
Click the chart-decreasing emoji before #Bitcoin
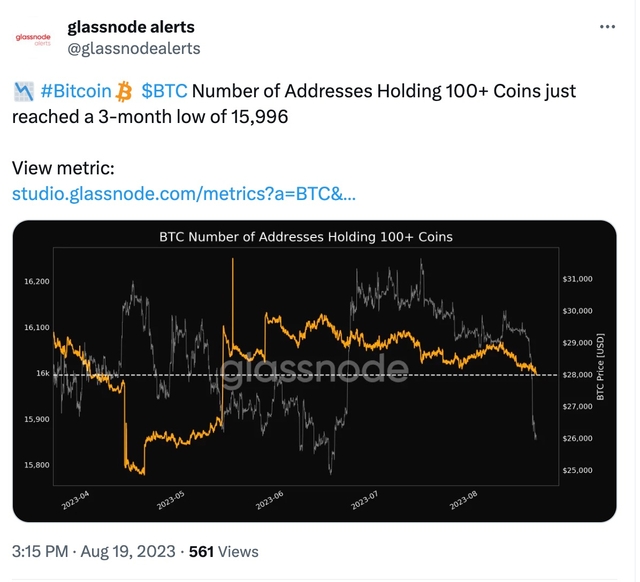(x=24, y=92)
